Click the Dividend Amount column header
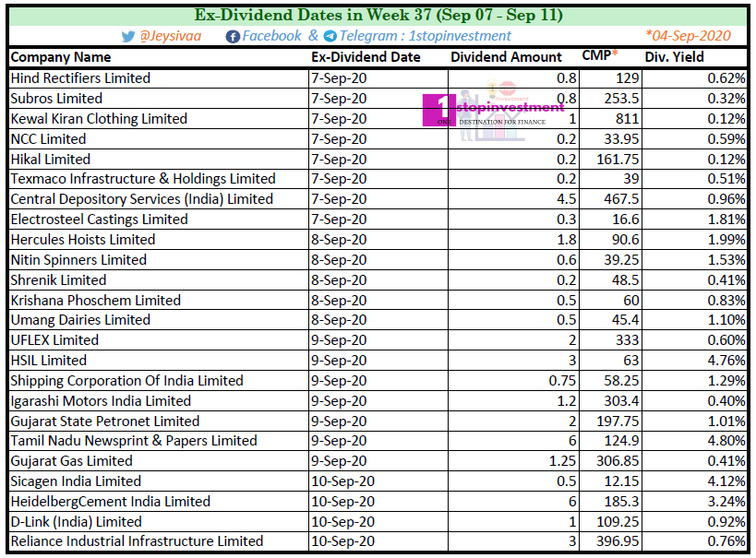The height and width of the screenshot is (558, 756). pos(506,57)
